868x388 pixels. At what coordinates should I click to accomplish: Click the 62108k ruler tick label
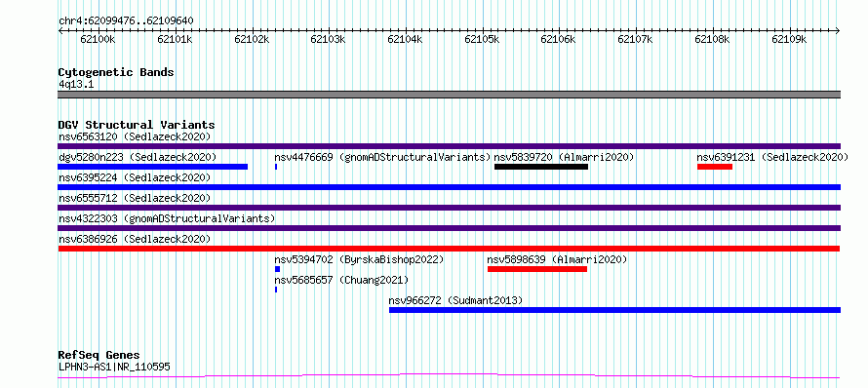(x=712, y=39)
